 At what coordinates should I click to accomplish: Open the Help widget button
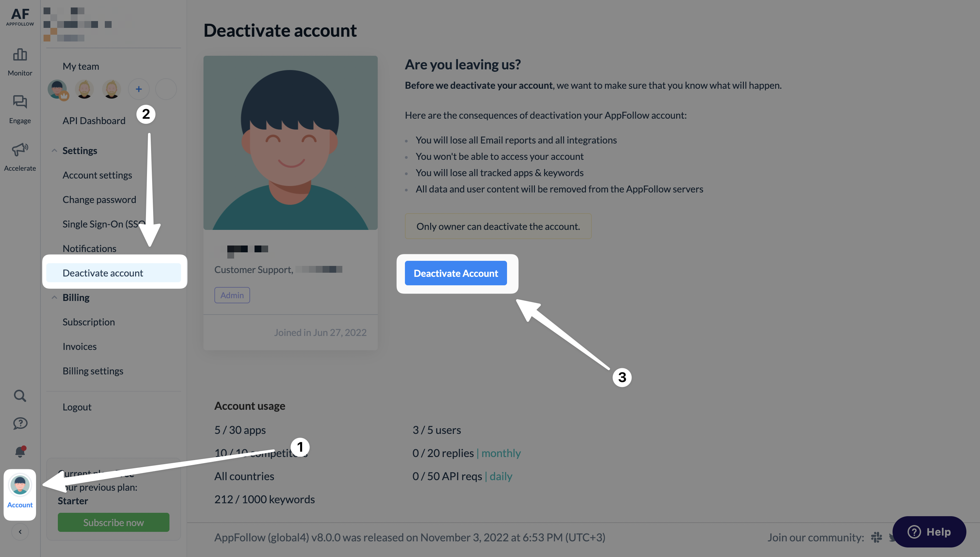click(x=929, y=532)
